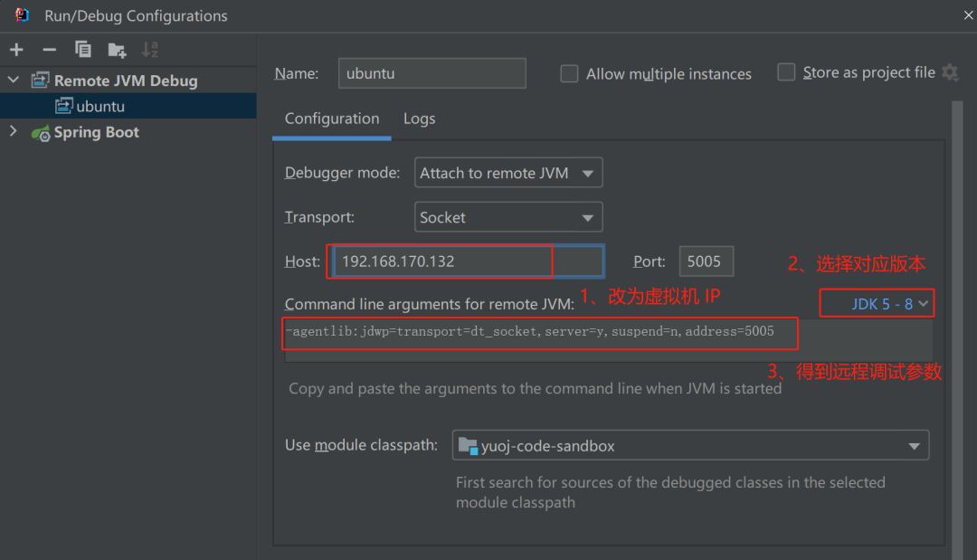Switch to the Logs tab
The height and width of the screenshot is (560, 977).
pyautogui.click(x=419, y=119)
